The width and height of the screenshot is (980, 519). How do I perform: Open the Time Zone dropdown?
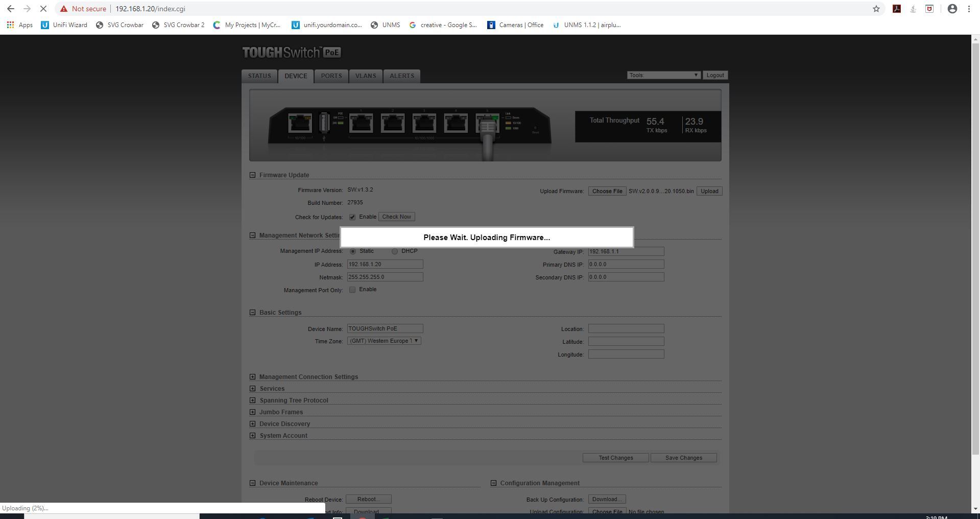coord(384,341)
